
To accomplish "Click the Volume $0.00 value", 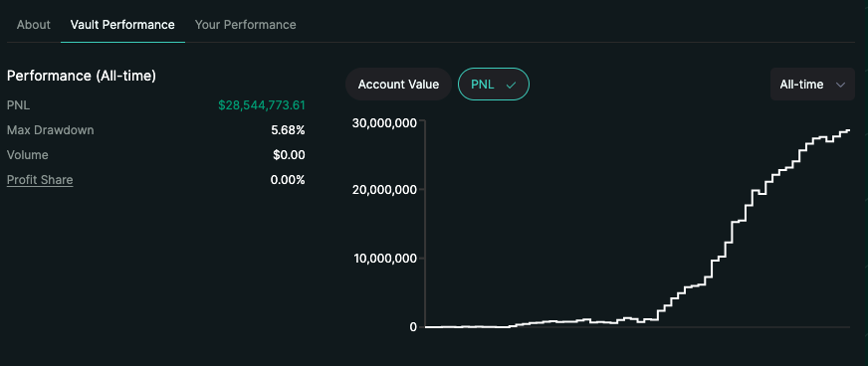I will tap(289, 155).
